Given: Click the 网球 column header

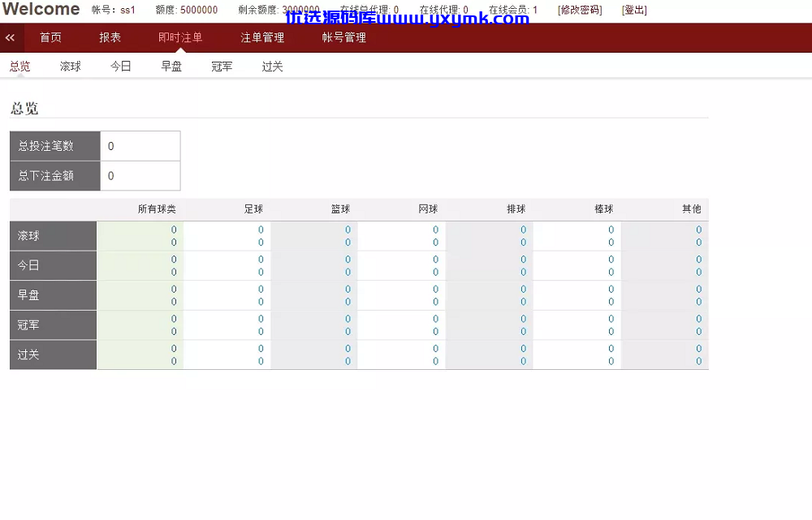Looking at the screenshot, I should click(428, 209).
